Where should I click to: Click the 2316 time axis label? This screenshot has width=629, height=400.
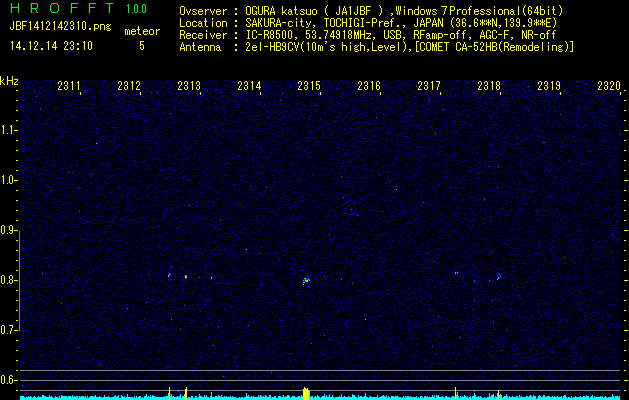click(369, 86)
